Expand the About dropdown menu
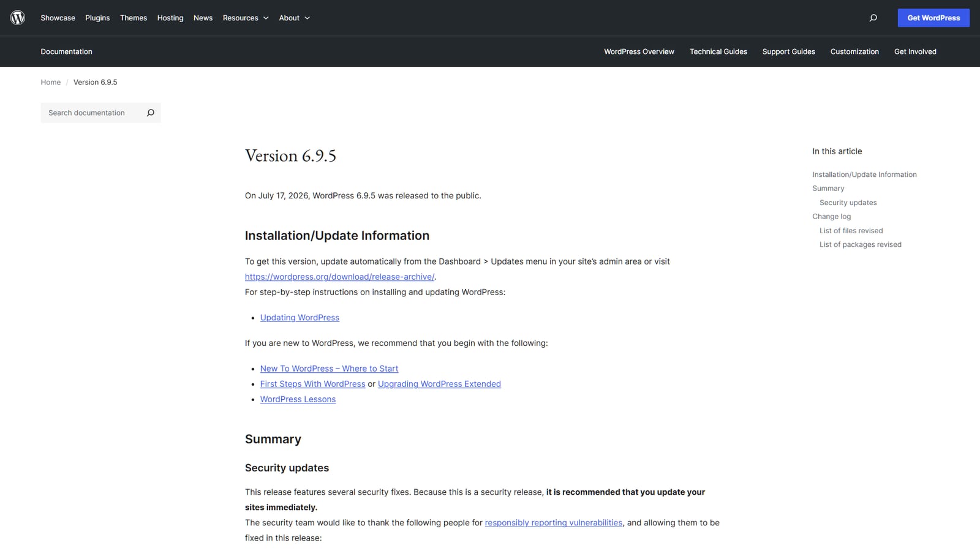Screen dimensions: 980x551 tap(295, 18)
